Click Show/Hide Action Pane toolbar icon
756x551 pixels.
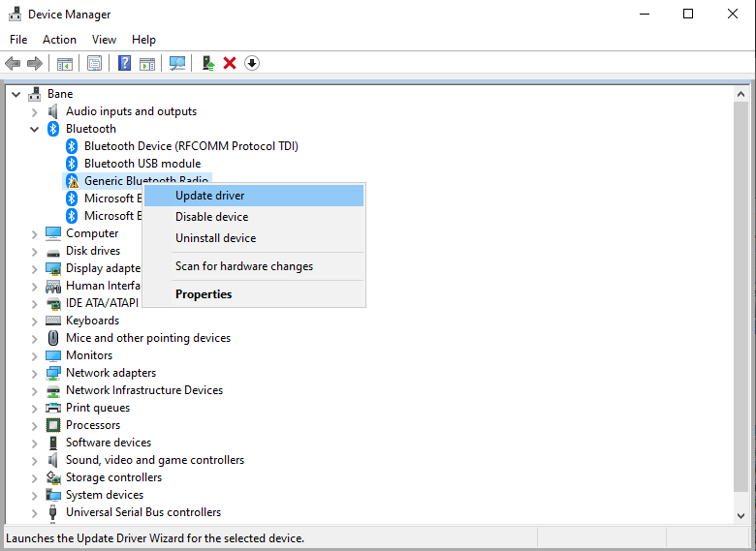pos(147,63)
